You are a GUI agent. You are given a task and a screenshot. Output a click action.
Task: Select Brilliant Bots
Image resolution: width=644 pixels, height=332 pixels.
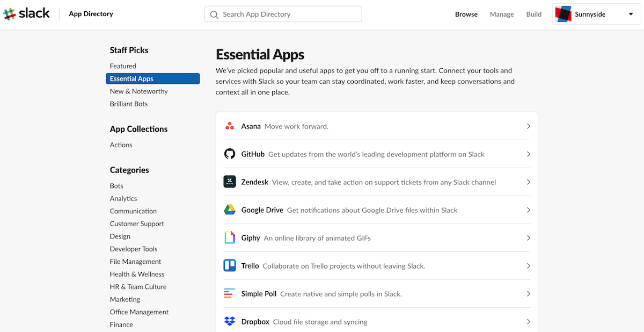tap(129, 104)
